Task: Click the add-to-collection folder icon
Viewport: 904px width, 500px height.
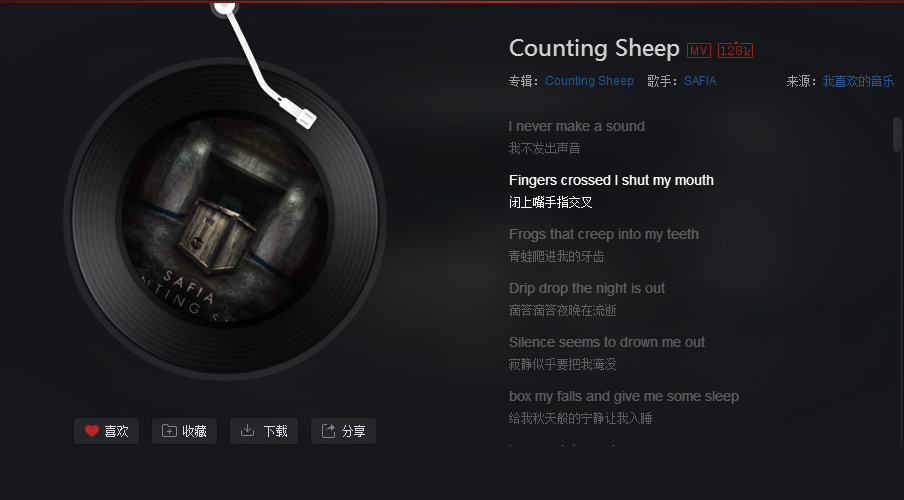Action: click(x=169, y=431)
